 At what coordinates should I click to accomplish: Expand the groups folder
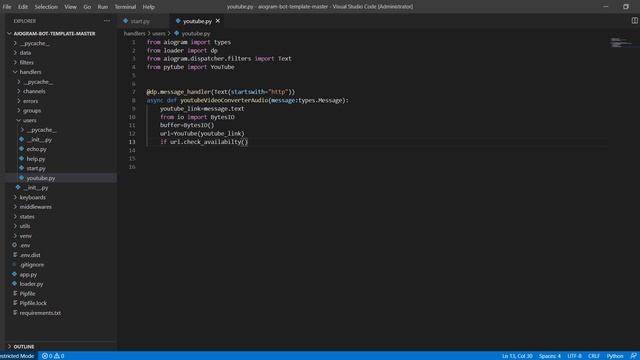[x=32, y=111]
